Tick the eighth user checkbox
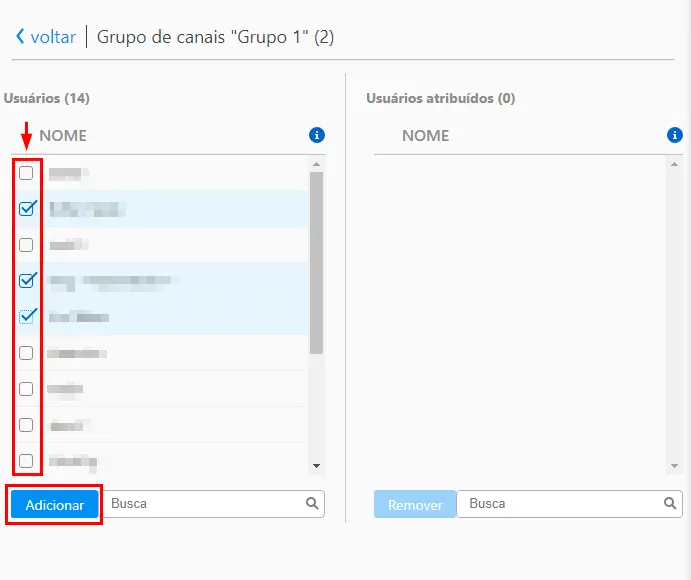Viewport: 691px width, 580px height. (26, 425)
